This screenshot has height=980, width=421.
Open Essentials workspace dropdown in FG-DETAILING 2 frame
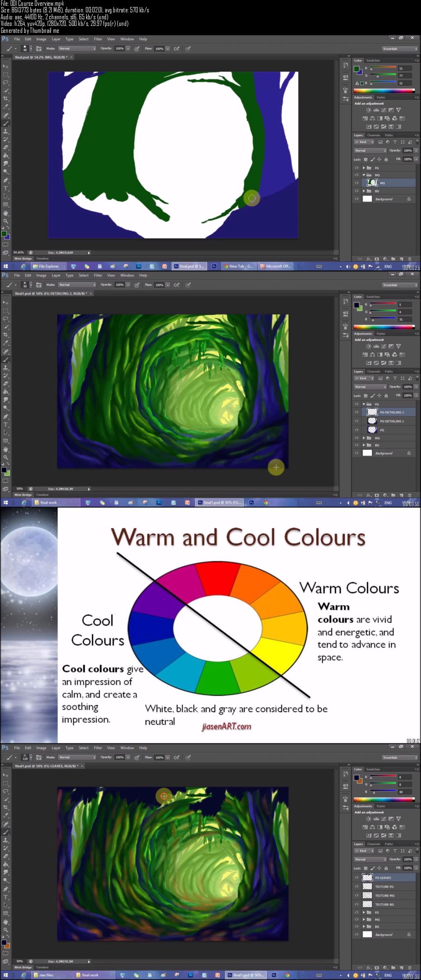click(x=400, y=285)
